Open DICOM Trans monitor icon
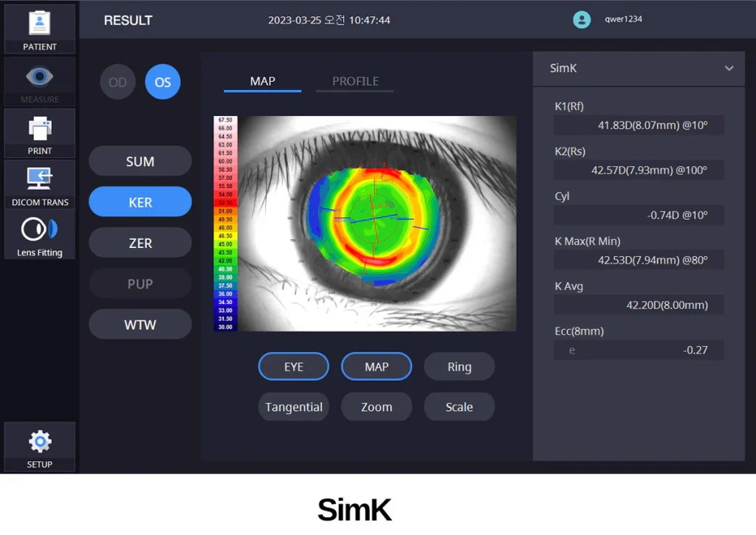The image size is (756, 535). pyautogui.click(x=40, y=179)
